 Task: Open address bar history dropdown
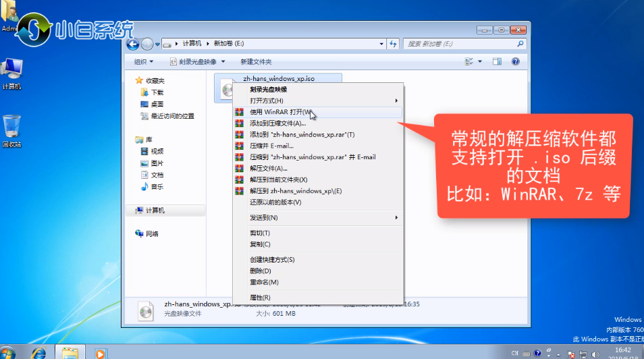pyautogui.click(x=381, y=44)
